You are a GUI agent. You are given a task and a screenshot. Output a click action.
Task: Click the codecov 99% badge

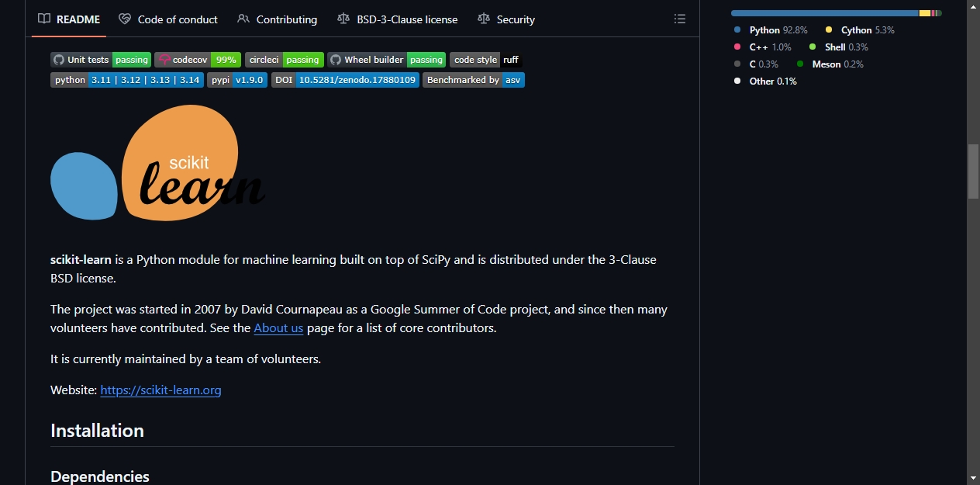coord(198,60)
